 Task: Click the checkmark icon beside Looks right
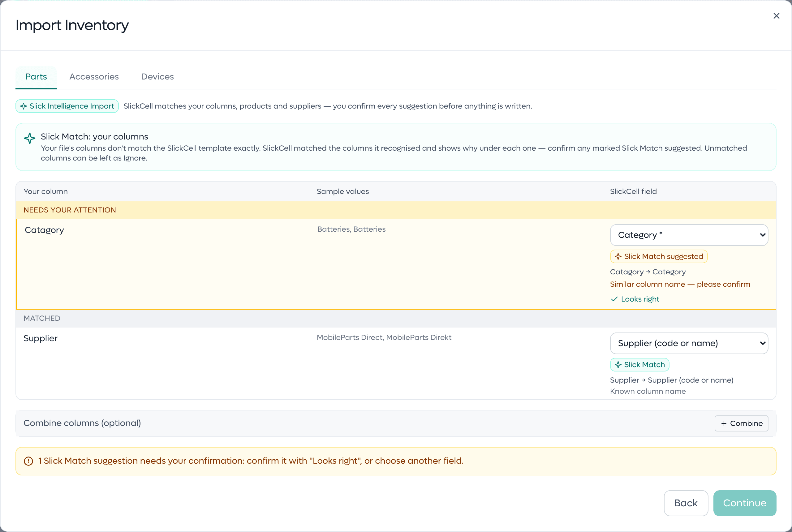614,299
